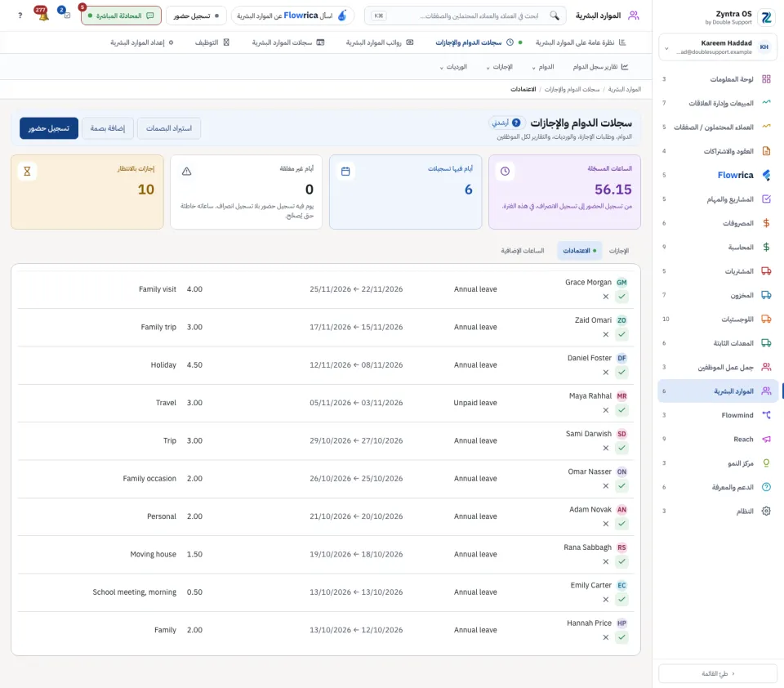Screen dimensions: 784x688
Task: Open the notifications bell with 277 badge
Action: click(42, 15)
